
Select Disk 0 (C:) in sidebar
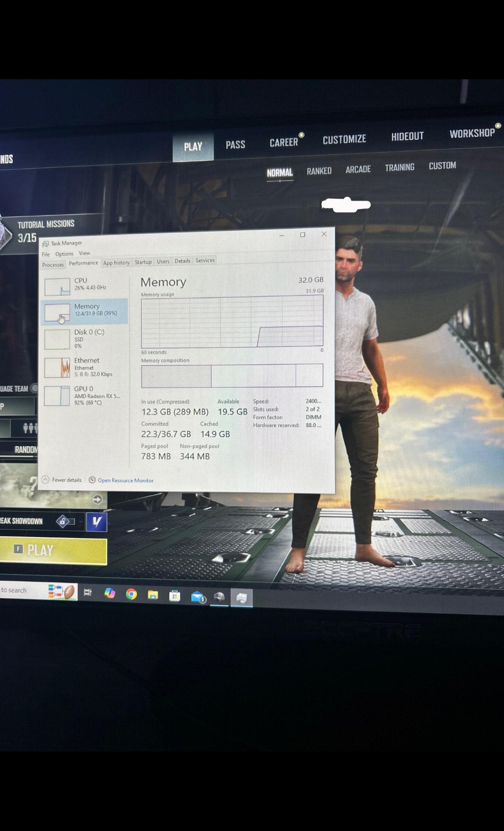coord(85,338)
